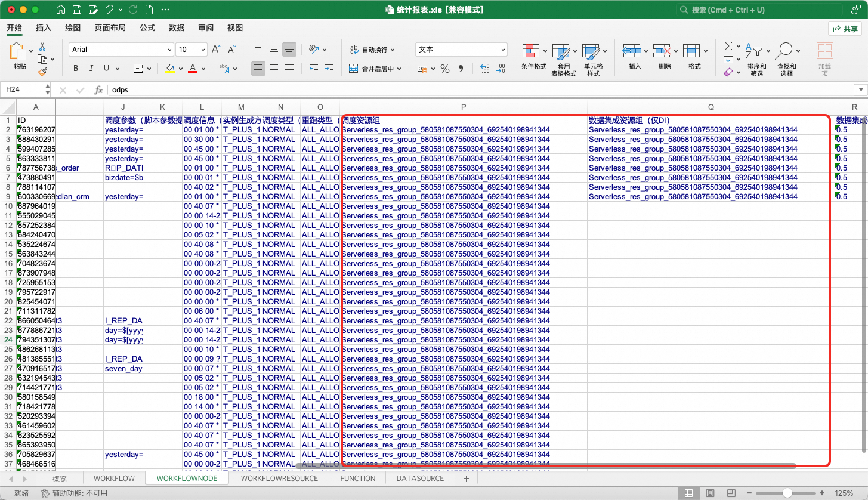This screenshot has height=500, width=868.
Task: Click the Increase font size icon
Action: (216, 50)
